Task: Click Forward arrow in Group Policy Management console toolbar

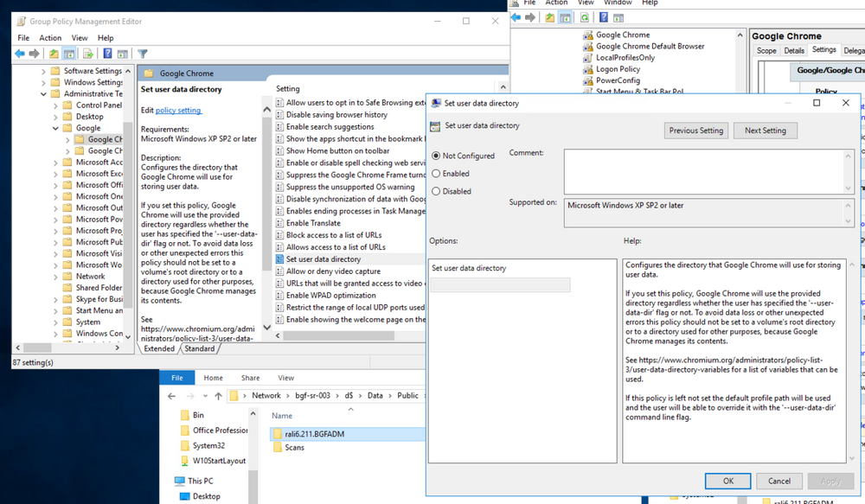Action: pos(530,17)
